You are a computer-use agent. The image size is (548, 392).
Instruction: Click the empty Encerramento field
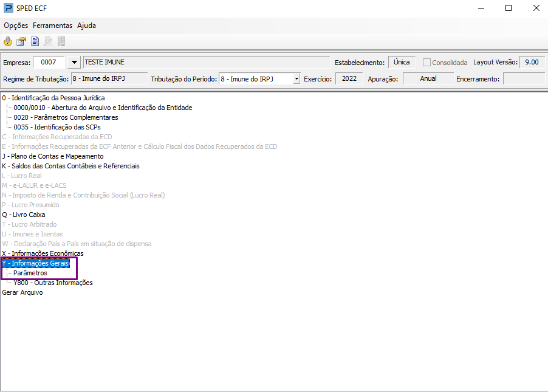[x=524, y=78]
